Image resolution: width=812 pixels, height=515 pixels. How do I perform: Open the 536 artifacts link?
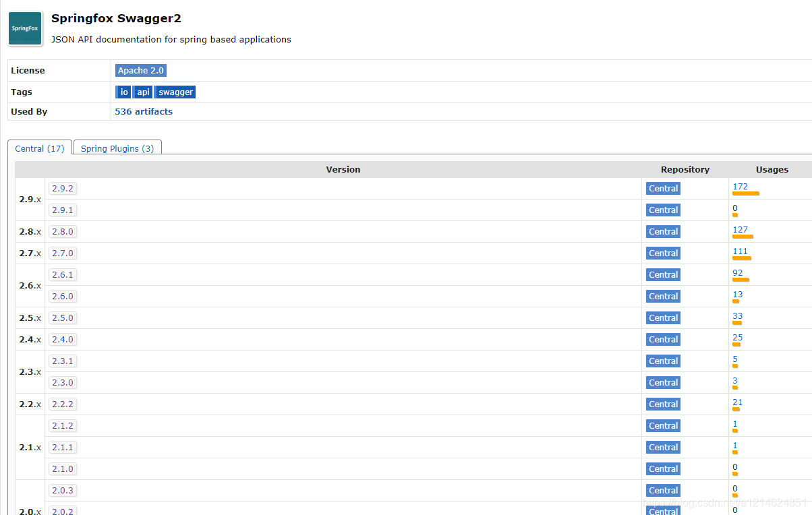tap(144, 112)
